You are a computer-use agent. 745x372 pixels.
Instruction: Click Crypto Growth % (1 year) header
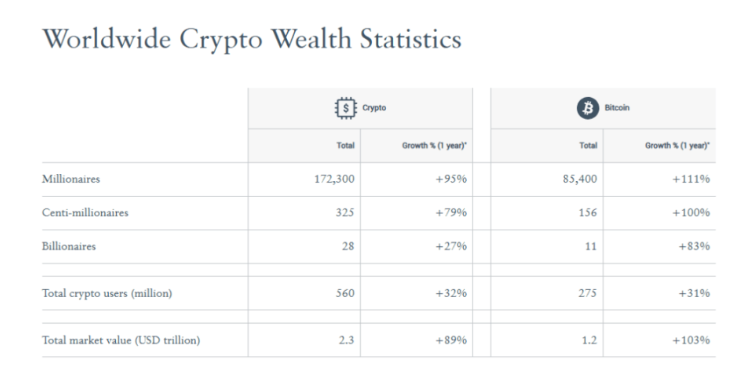coord(434,146)
